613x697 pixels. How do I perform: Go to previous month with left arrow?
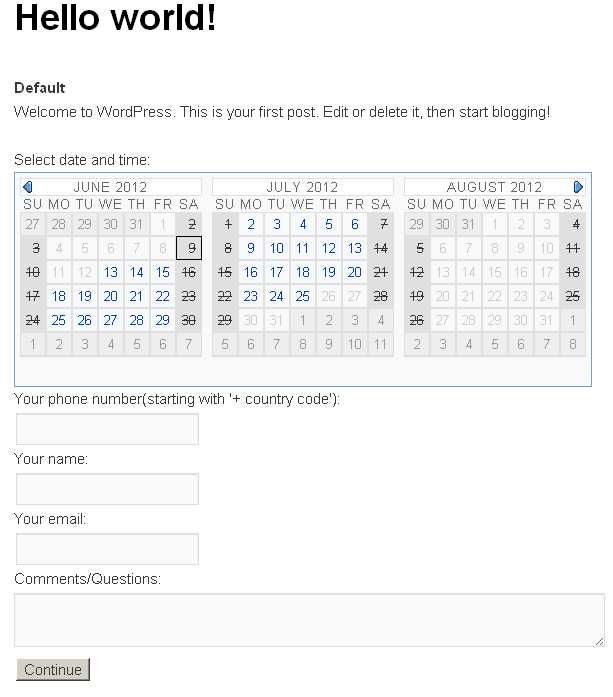point(28,187)
